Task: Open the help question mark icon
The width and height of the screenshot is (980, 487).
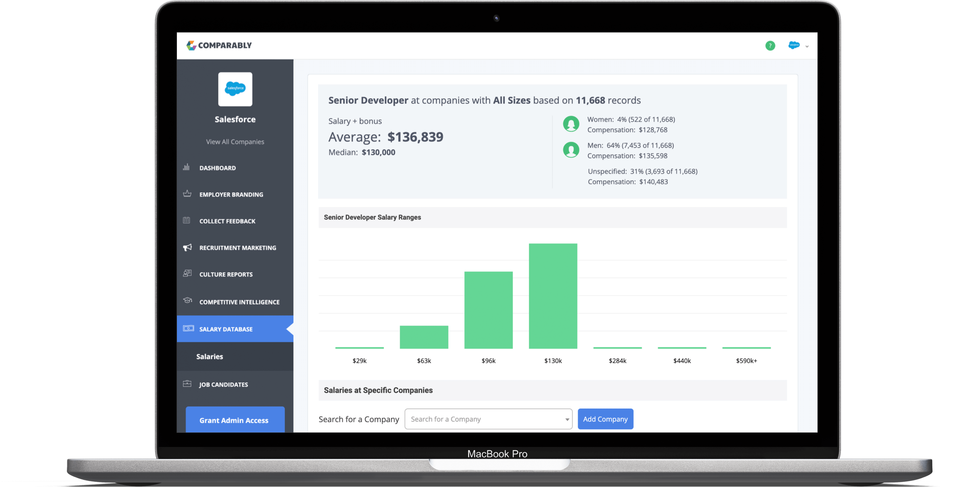Action: click(770, 46)
